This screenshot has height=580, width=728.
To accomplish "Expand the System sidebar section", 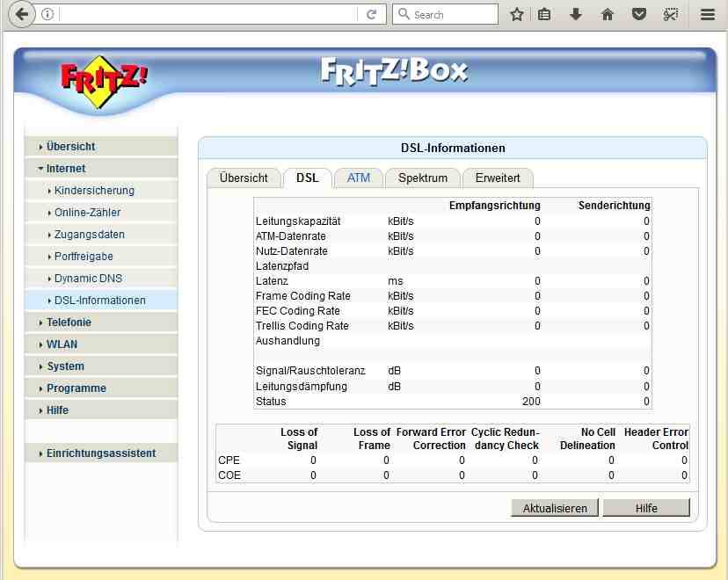I will point(101,366).
